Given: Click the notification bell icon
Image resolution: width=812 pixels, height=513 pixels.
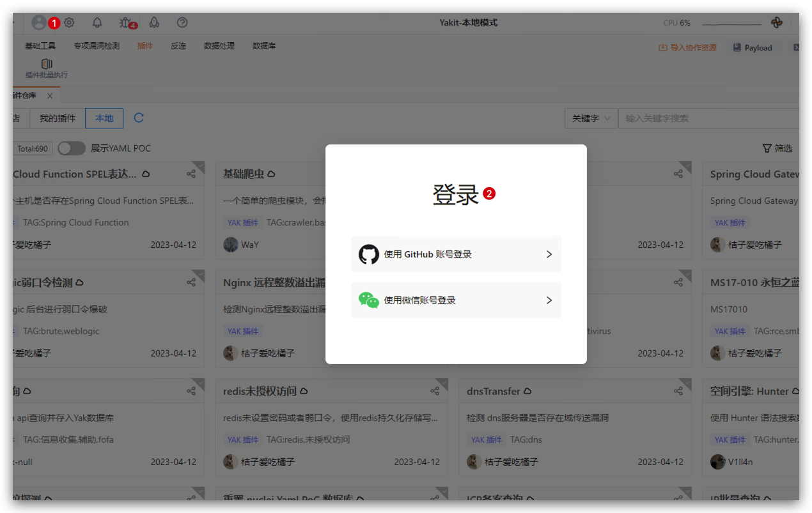Looking at the screenshot, I should pos(97,22).
